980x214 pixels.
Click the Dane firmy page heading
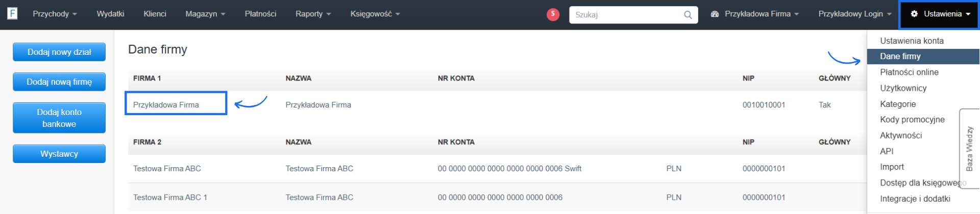[x=158, y=49]
